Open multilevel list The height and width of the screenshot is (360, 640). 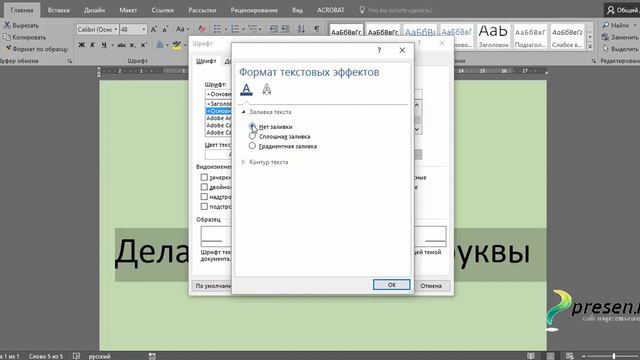click(253, 29)
